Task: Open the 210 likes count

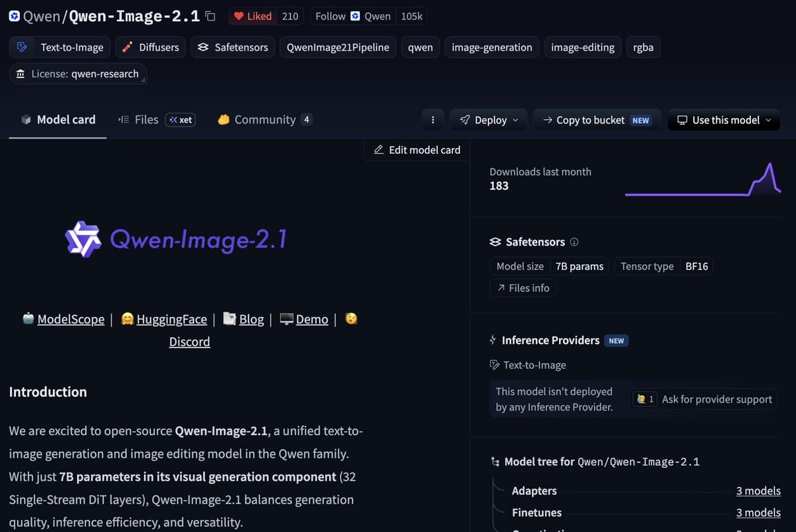Action: [x=290, y=16]
